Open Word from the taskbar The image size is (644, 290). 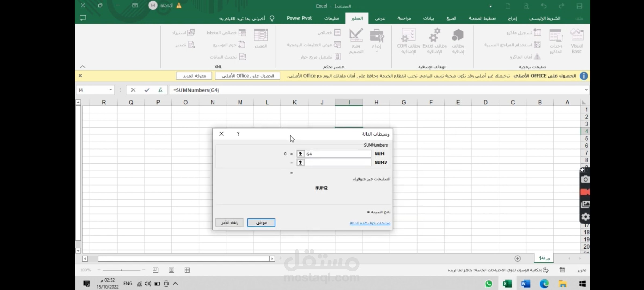coord(525,284)
